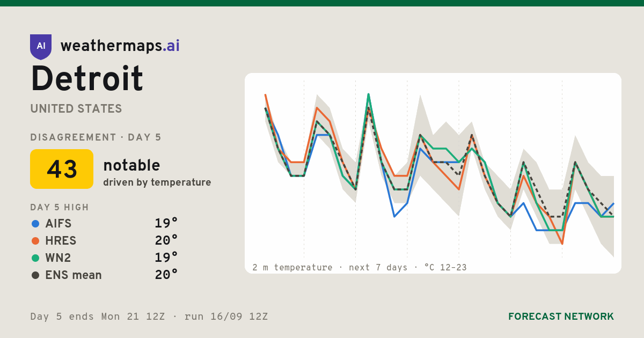Select the dark ENS mean legend dot
This screenshot has height=338, width=644.
pyautogui.click(x=35, y=275)
